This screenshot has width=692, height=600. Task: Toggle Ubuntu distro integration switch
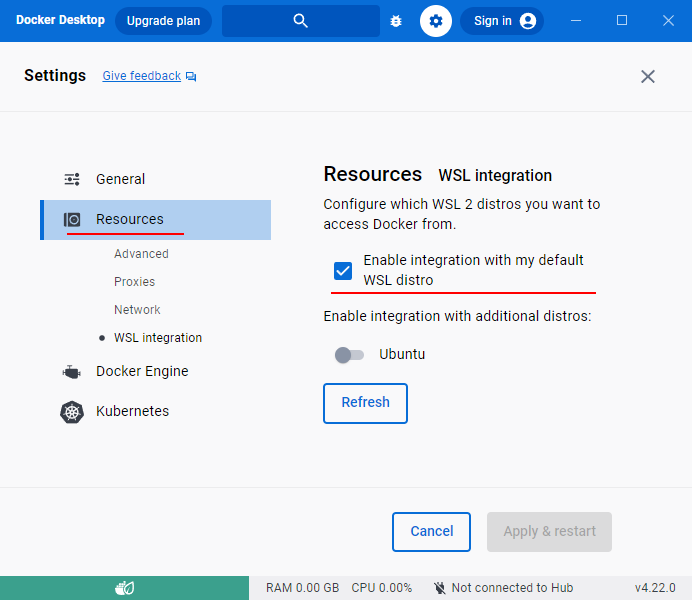(349, 355)
